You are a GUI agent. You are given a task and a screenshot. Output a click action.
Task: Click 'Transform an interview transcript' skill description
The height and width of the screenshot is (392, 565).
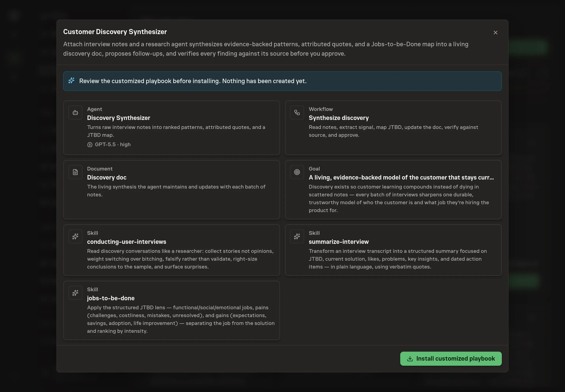[398, 259]
